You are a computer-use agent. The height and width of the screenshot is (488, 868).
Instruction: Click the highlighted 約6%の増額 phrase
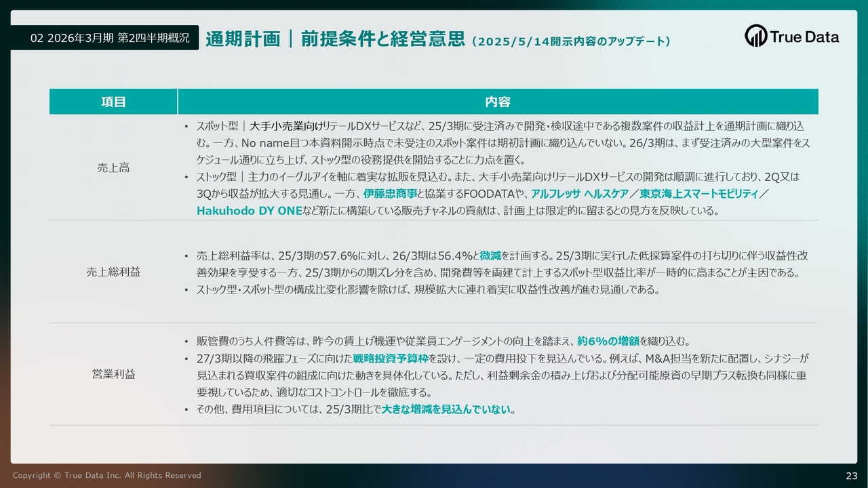(x=608, y=341)
